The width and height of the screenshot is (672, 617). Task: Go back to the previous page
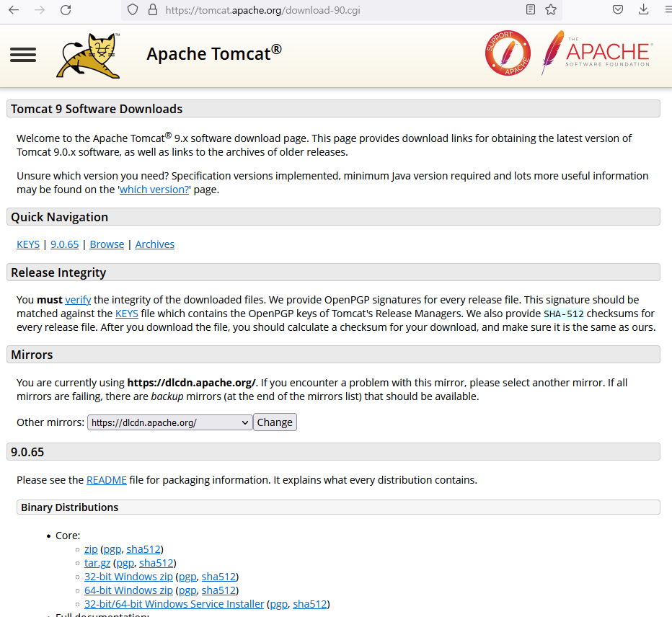(x=14, y=10)
